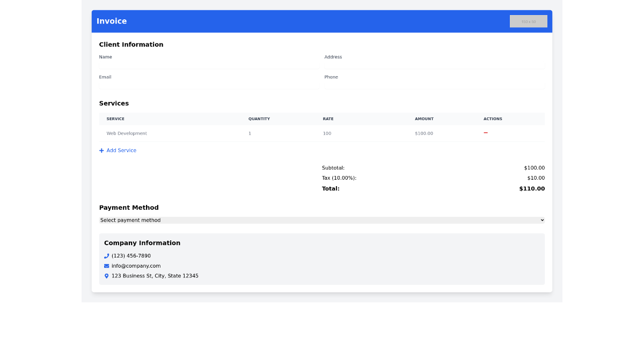Open the Select payment method dropdown
This screenshot has height=338, width=644.
(322, 220)
